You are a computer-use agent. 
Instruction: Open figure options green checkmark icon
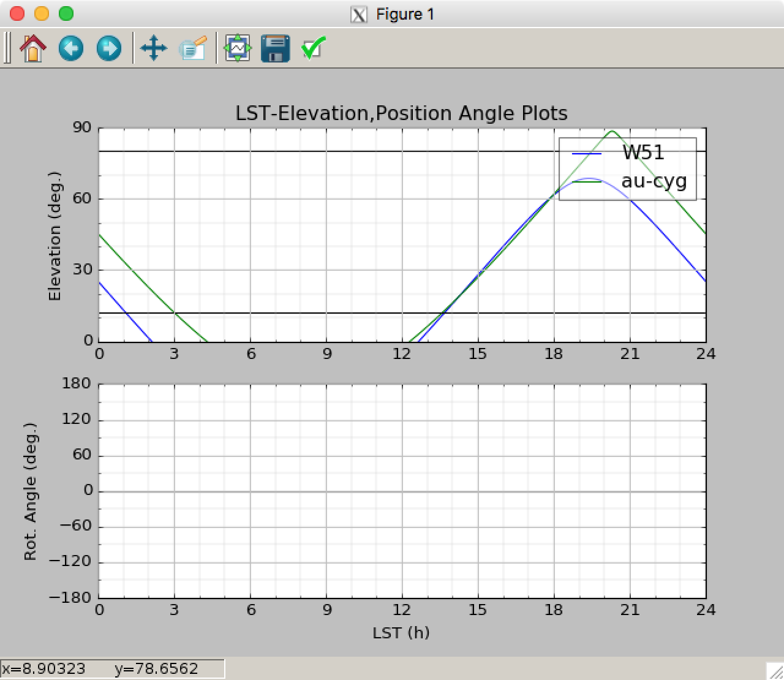[x=313, y=48]
